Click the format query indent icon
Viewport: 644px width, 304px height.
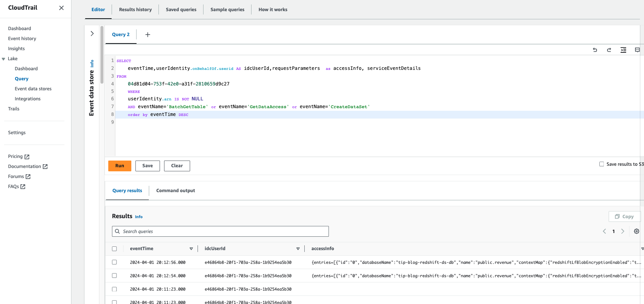[623, 50]
